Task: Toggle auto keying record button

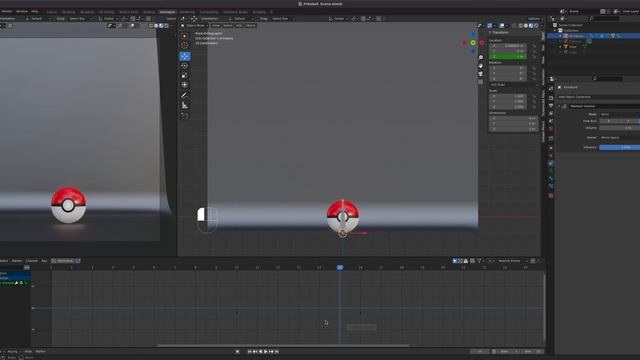Action: [238, 351]
